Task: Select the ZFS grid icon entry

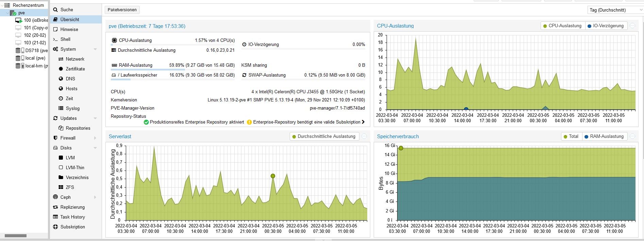Action: click(61, 187)
